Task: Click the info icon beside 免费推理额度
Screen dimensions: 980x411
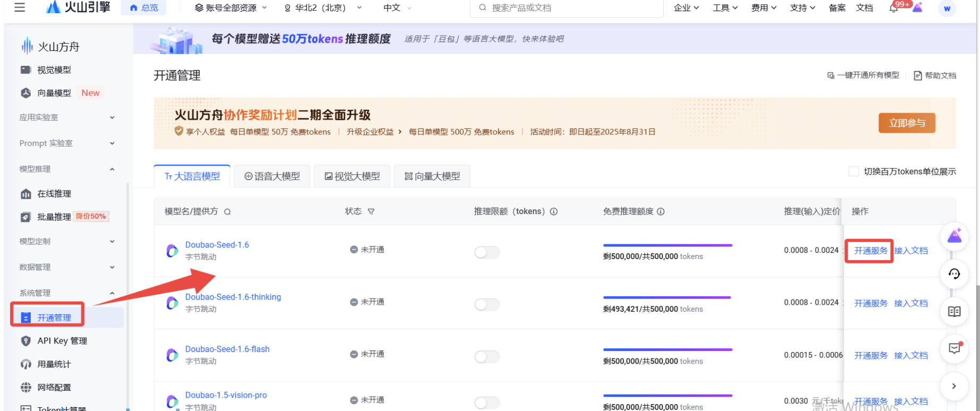Action: tap(661, 211)
